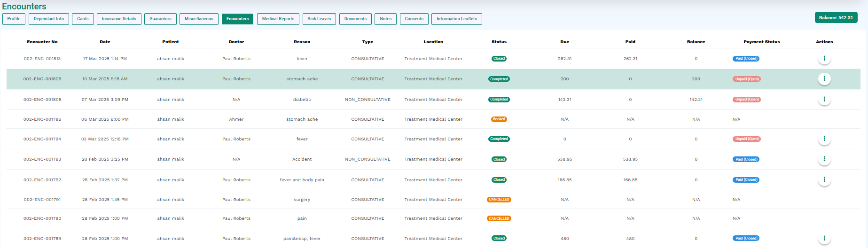Open Information Leaflets tab
Screen dimensions: 868x248
coord(457,19)
